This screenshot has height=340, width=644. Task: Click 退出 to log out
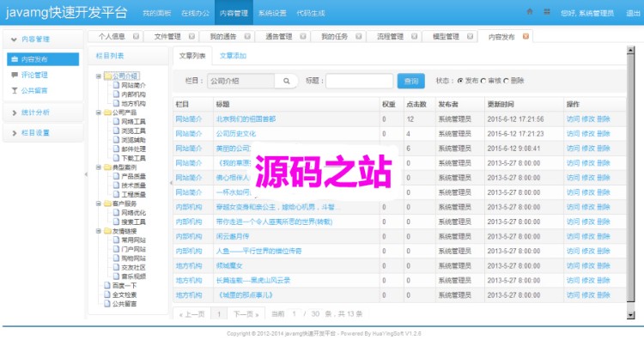tap(633, 13)
